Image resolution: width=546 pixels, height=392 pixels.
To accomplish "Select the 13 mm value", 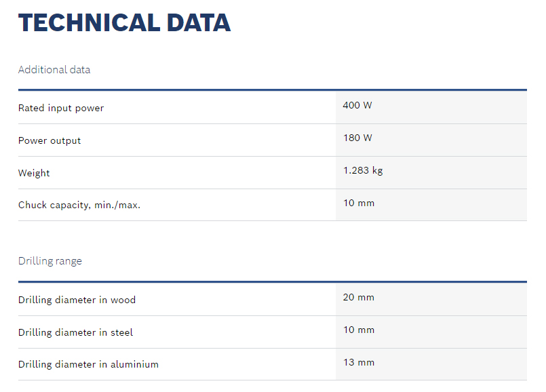I will (x=359, y=362).
